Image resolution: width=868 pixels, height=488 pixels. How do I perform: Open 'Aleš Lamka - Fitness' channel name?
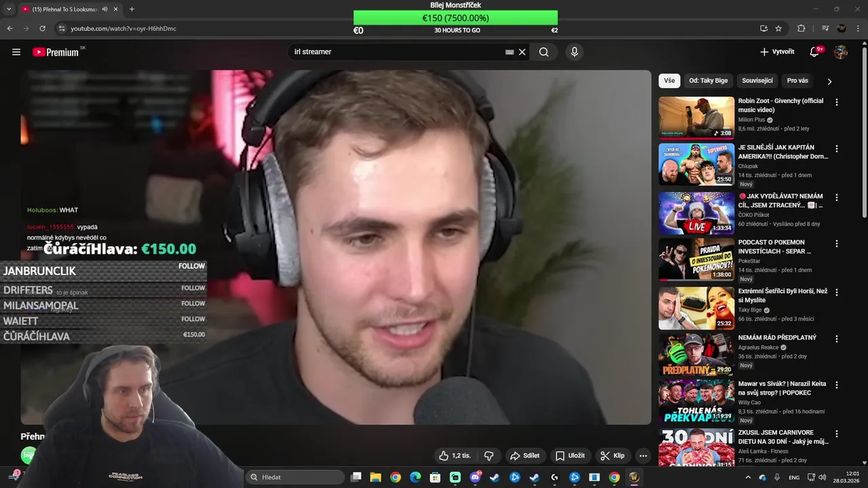pyautogui.click(x=764, y=451)
